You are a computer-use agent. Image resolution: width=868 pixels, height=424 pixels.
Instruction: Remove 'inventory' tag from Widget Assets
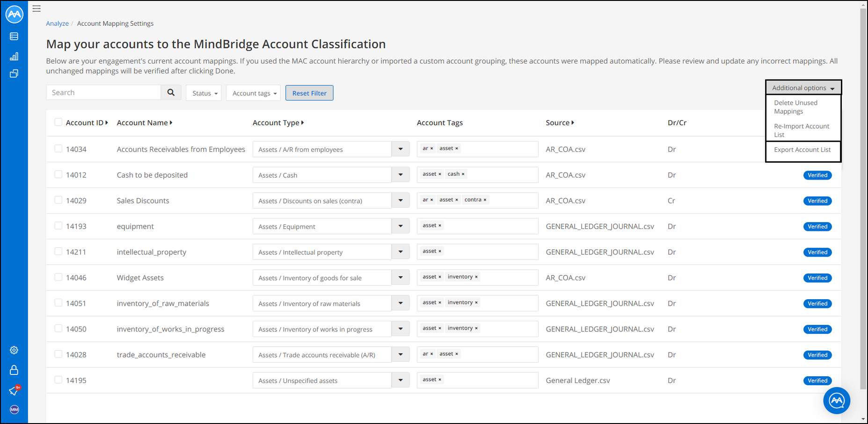point(476,277)
